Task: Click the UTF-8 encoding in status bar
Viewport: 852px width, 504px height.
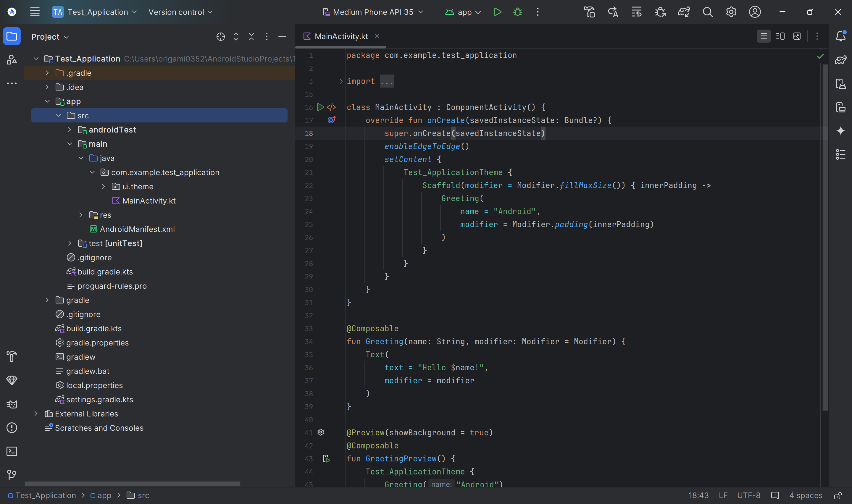Action: click(748, 495)
